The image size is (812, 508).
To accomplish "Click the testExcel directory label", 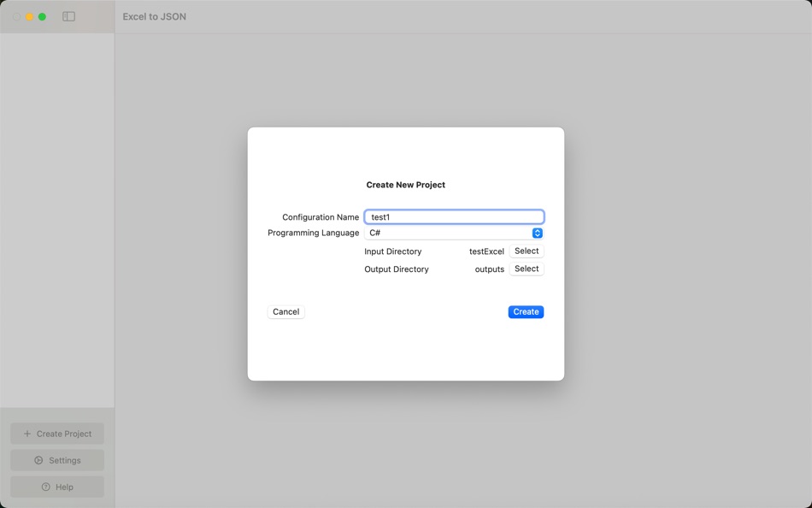I will [x=487, y=251].
